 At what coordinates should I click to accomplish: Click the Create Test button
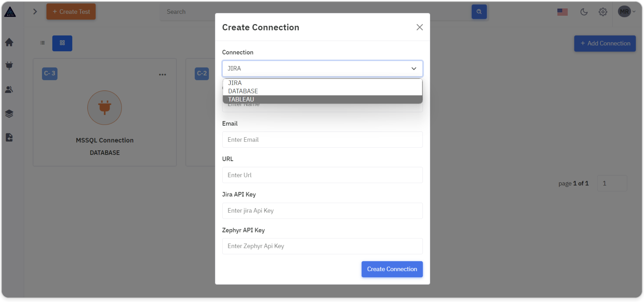(x=71, y=12)
